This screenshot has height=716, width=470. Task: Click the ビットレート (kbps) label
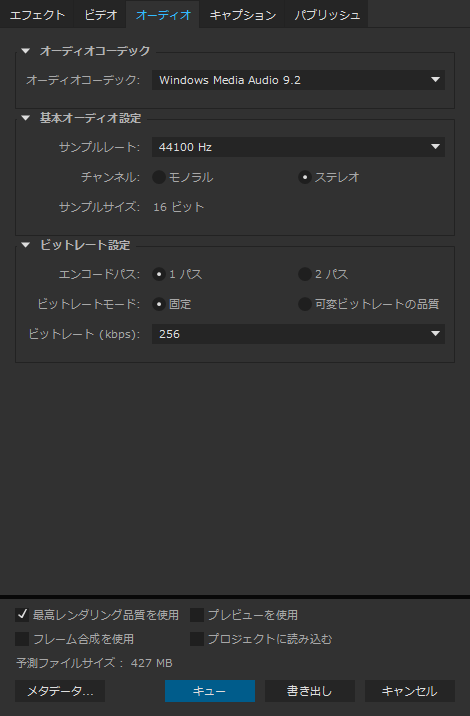tap(84, 334)
